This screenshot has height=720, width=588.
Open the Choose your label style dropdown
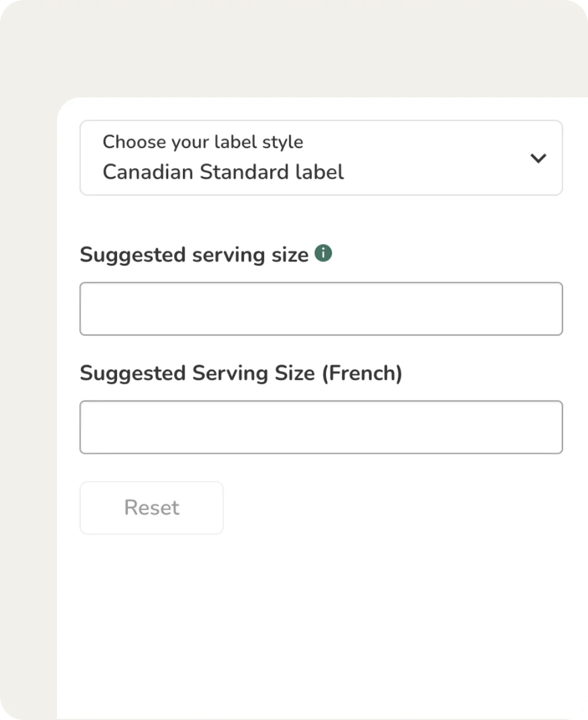tap(321, 158)
